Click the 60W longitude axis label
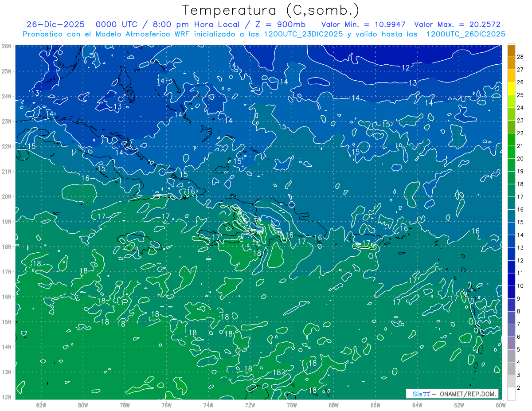This screenshot has height=411, width=532. (x=501, y=405)
